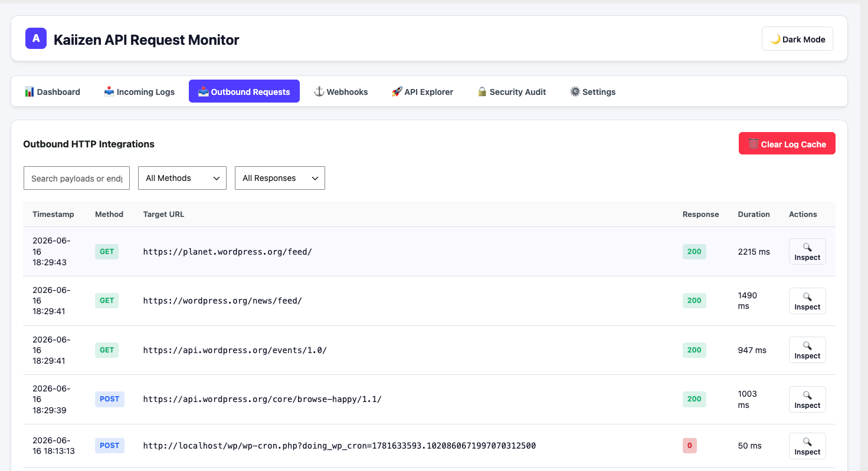Click the 50 ms duration value
The height and width of the screenshot is (471, 868).
coord(750,446)
